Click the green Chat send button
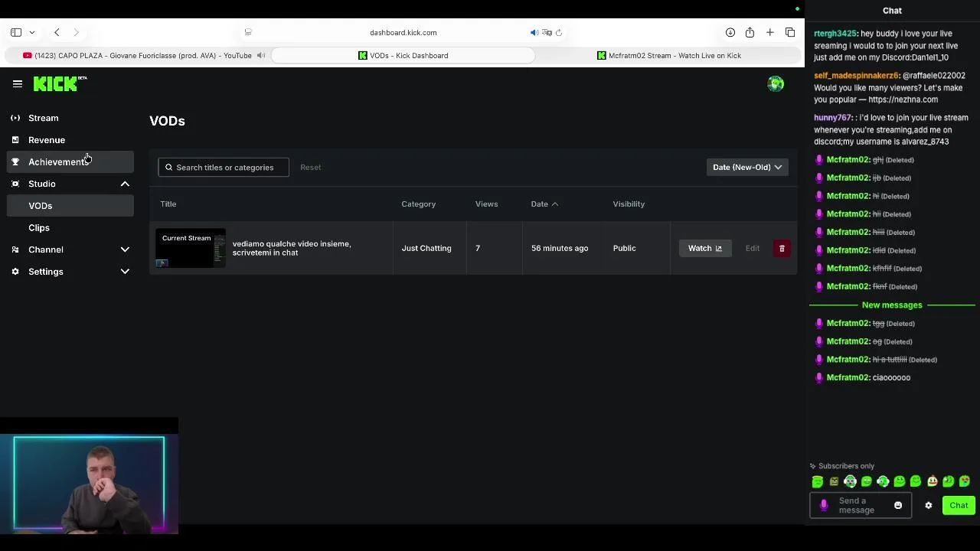 (x=959, y=505)
